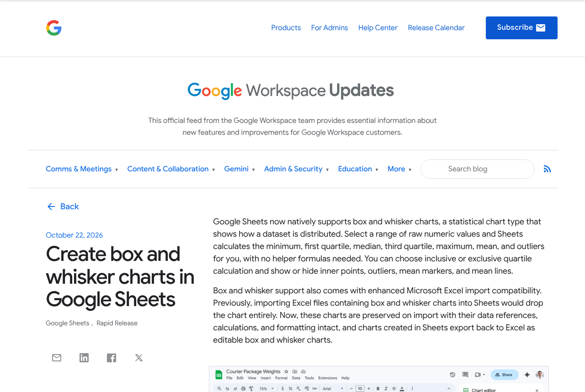This screenshot has height=392, width=585.
Task: Share the post on Facebook
Action: pos(112,358)
